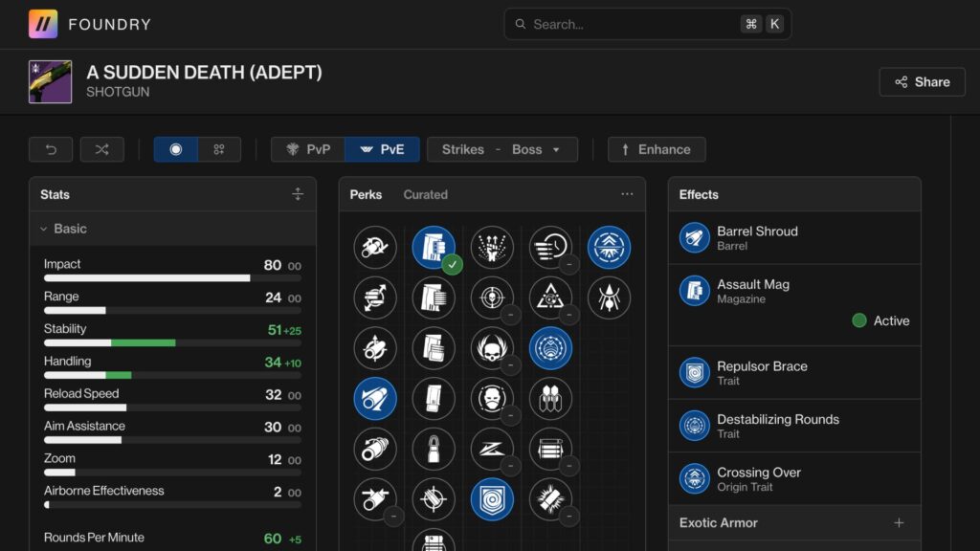Open the Strikes - Boss dropdown
The image size is (980, 551).
[x=502, y=149]
